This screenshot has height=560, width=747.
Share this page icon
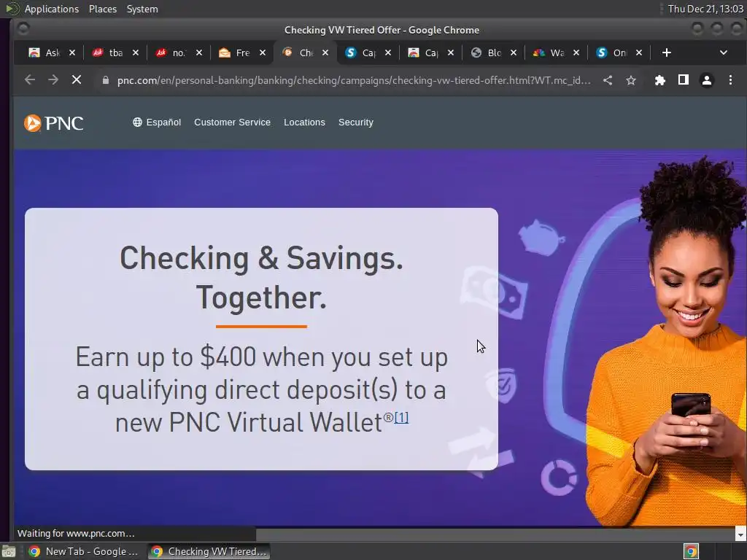coord(608,80)
